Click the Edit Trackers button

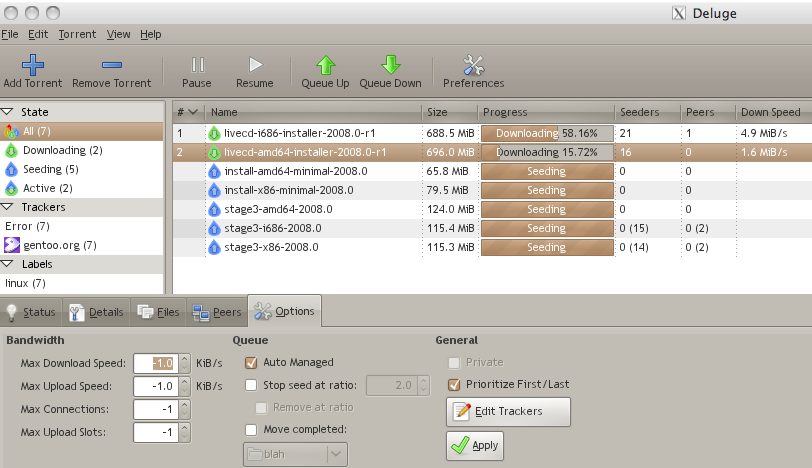point(508,412)
